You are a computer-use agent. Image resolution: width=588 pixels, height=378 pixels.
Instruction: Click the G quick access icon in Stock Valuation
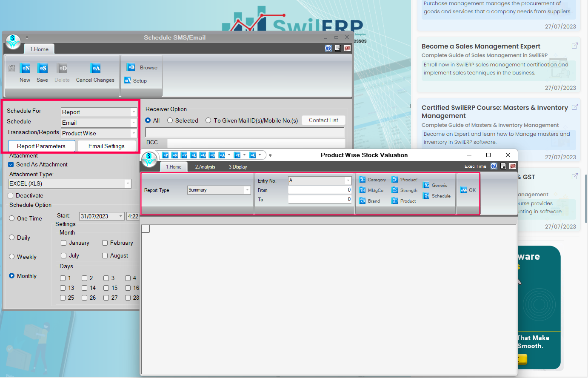click(x=203, y=155)
